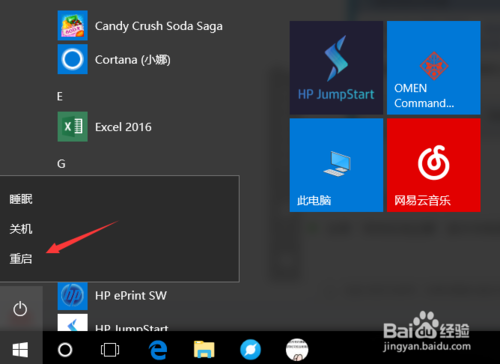
Task: Select 睡眠 (Sleep) in power menu
Action: click(21, 199)
